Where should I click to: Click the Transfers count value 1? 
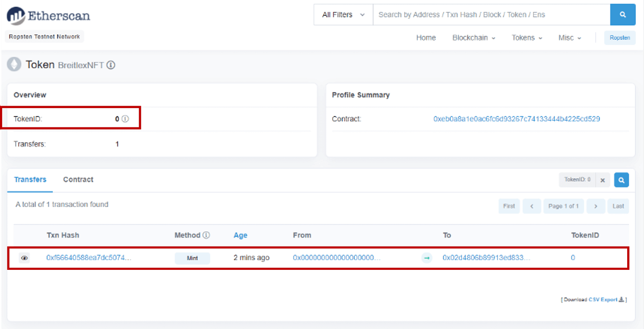[117, 144]
